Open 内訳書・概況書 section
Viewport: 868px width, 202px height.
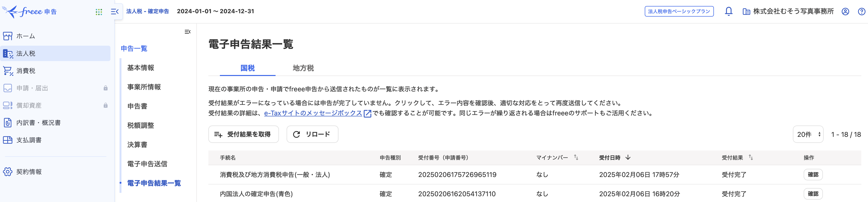point(38,123)
